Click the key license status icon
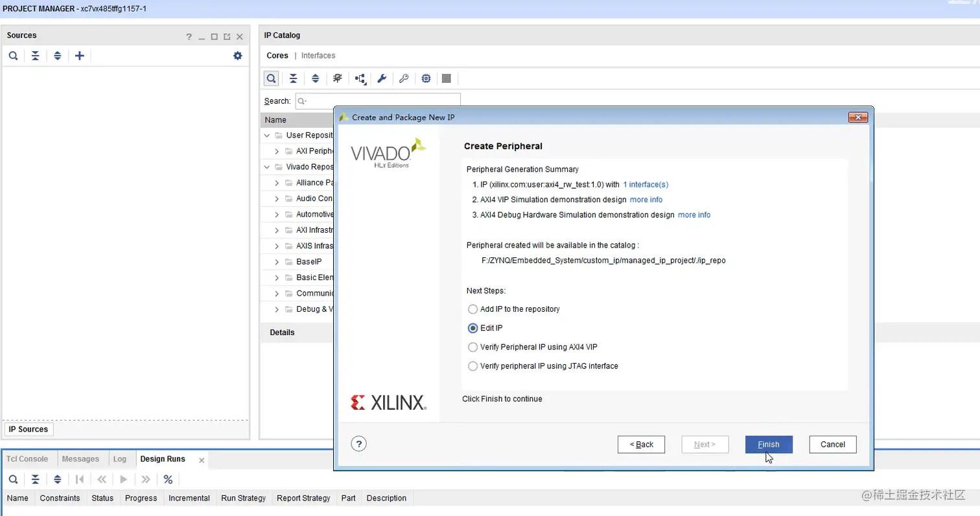The height and width of the screenshot is (516, 980). [404, 78]
